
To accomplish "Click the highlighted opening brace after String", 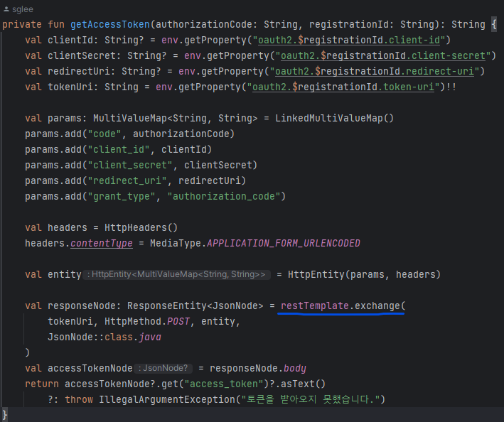I will (x=494, y=24).
